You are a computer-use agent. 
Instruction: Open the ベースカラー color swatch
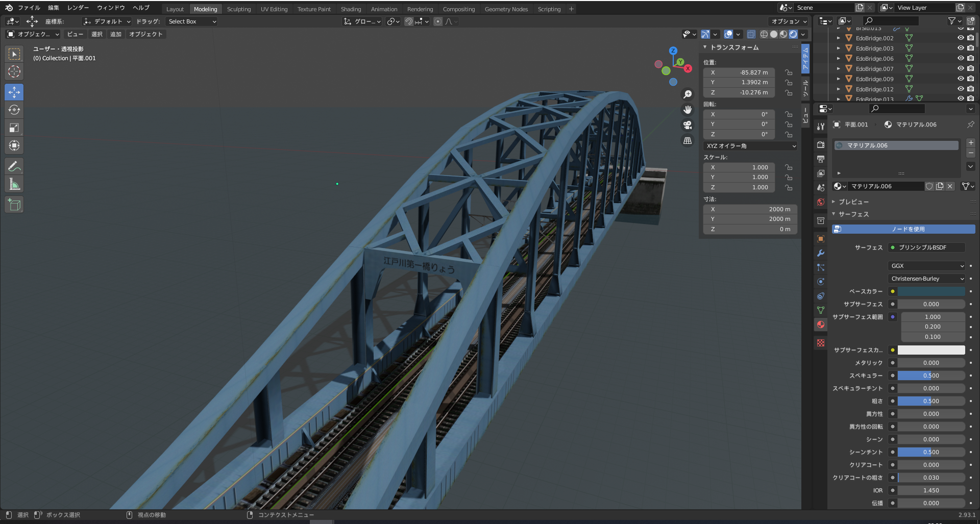point(931,291)
